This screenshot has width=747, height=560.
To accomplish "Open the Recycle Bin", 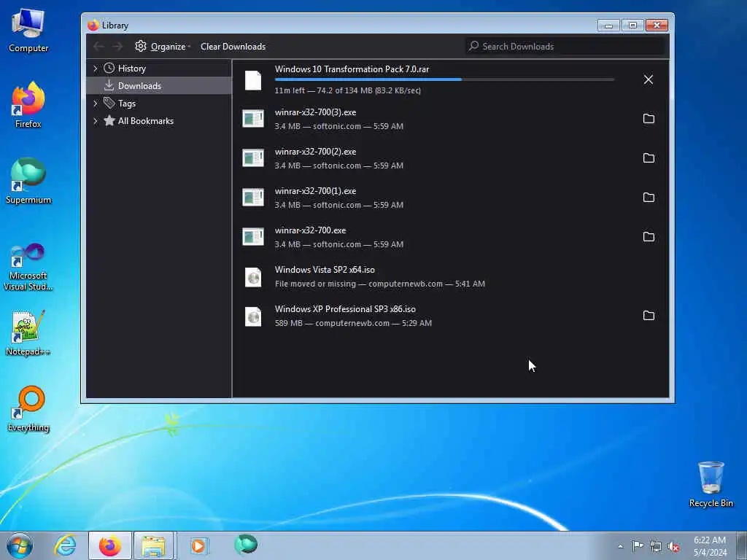I will tap(711, 484).
